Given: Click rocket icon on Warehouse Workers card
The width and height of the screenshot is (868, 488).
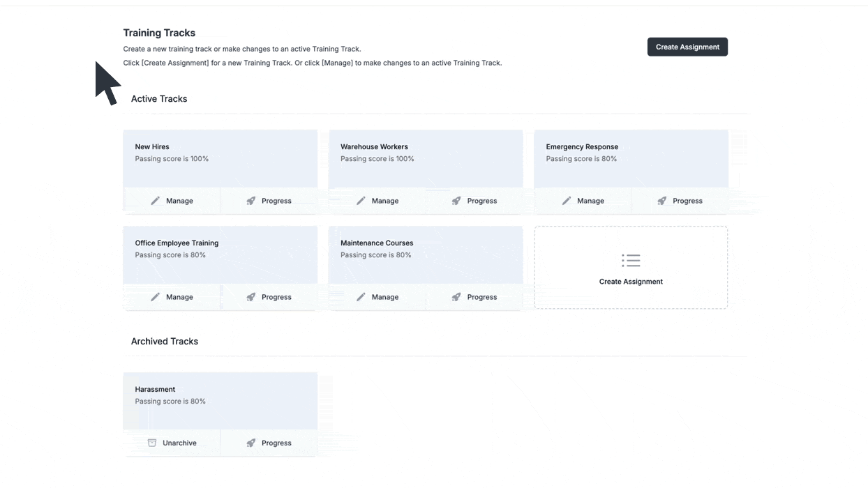Looking at the screenshot, I should tap(456, 201).
